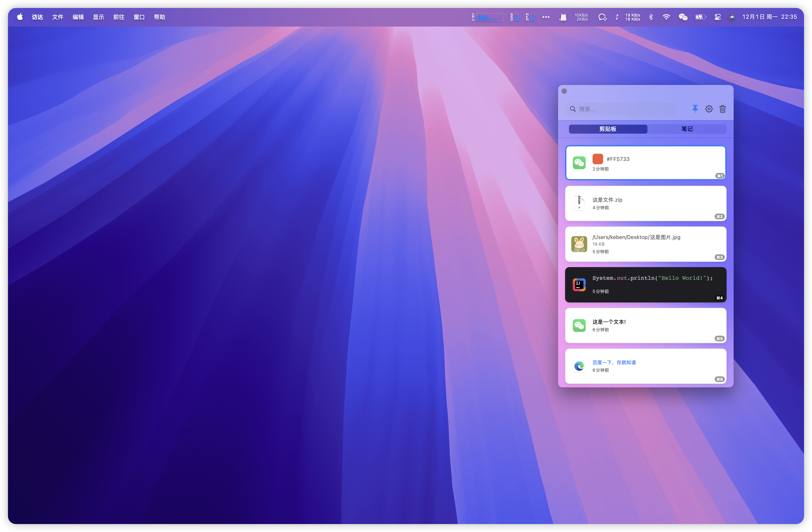812x532 pixels.
Task: Select the 剪贴板 tab
Action: [608, 129]
